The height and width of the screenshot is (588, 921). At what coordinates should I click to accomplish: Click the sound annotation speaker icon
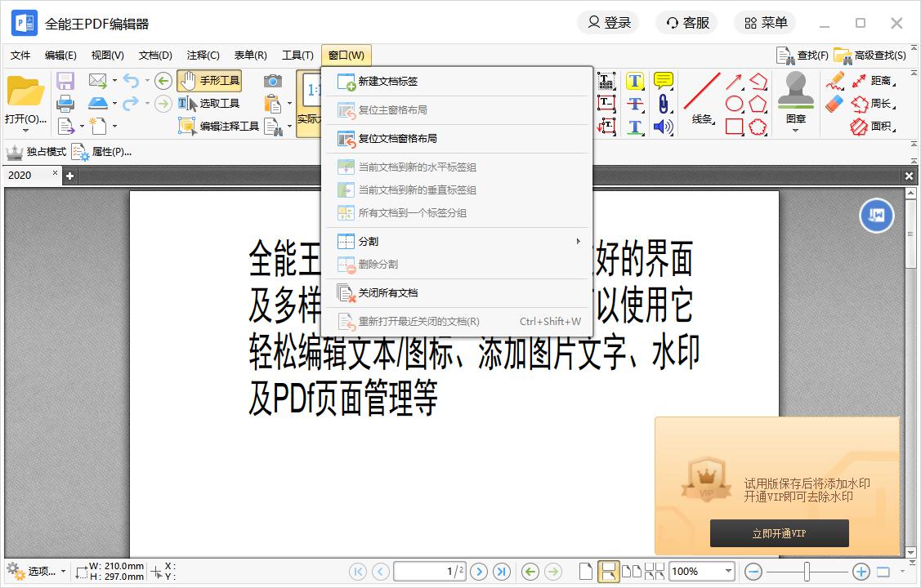pyautogui.click(x=663, y=127)
